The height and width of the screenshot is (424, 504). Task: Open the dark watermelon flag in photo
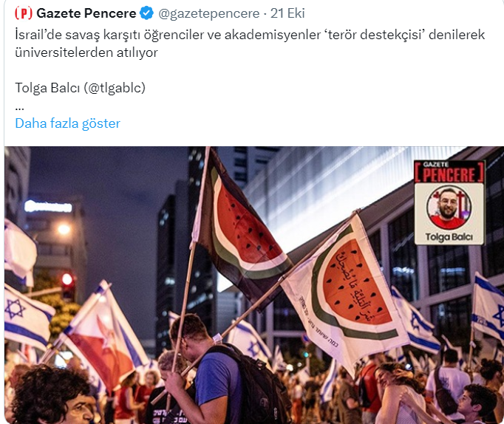[x=240, y=230]
